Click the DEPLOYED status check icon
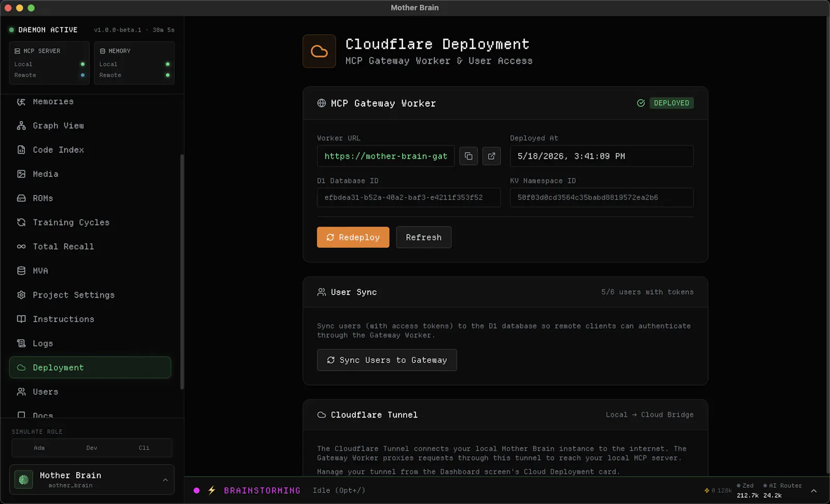830x504 pixels. (641, 103)
